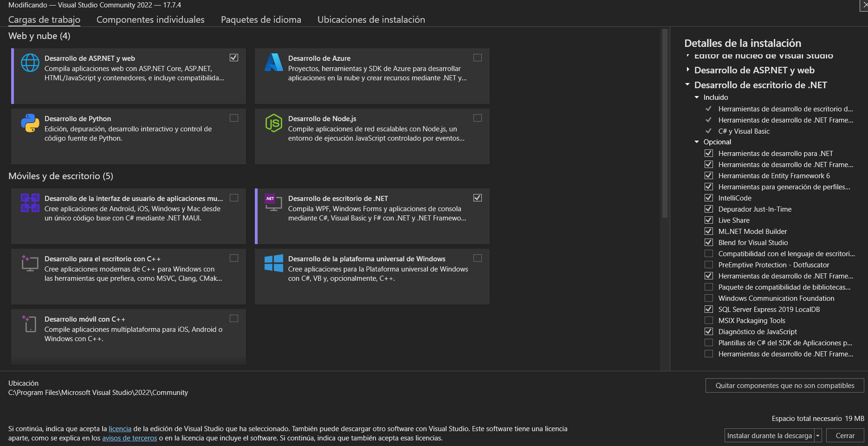The width and height of the screenshot is (868, 446).
Task: Check MSIX Packaging Tools component
Action: pyautogui.click(x=709, y=320)
